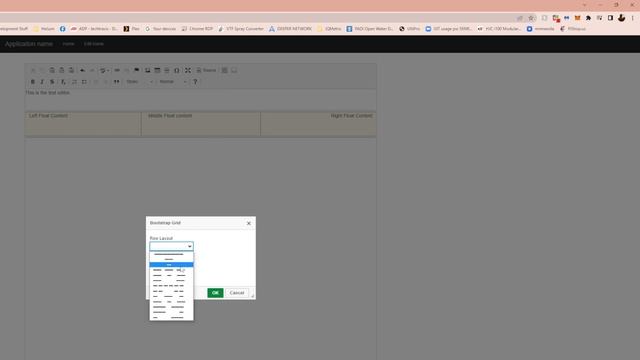The image size is (640, 360).
Task: Click the Application name brand link
Action: (29, 44)
